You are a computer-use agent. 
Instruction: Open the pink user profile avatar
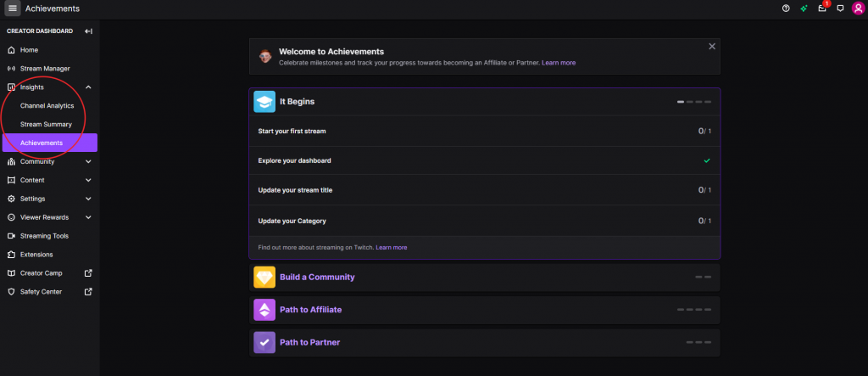(x=858, y=8)
